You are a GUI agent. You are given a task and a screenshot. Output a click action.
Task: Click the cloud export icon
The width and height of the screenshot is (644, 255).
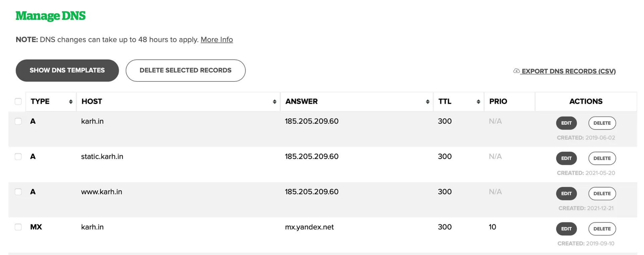[x=516, y=71]
